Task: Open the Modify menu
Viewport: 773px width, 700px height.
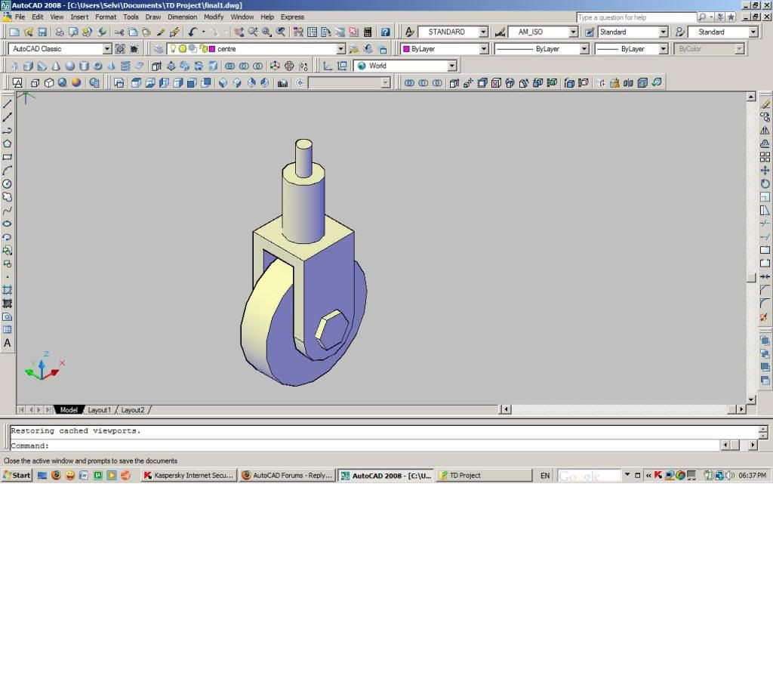Action: tap(214, 17)
